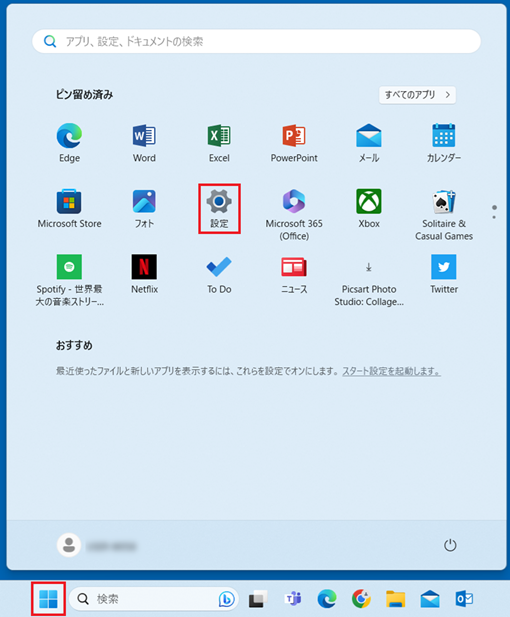This screenshot has height=617, width=510.
Task: Click the power button
Action: click(450, 545)
